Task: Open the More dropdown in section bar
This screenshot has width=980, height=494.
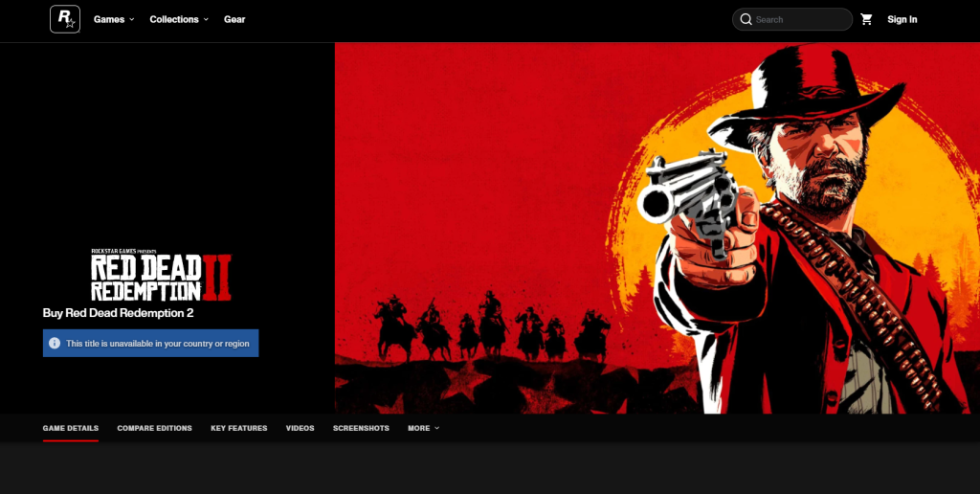Action: tap(423, 428)
